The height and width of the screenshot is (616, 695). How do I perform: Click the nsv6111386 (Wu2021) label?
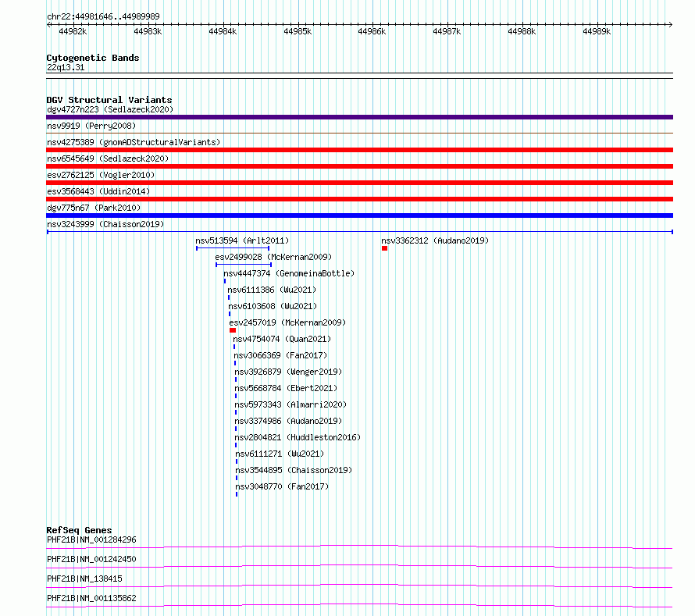pos(272,290)
